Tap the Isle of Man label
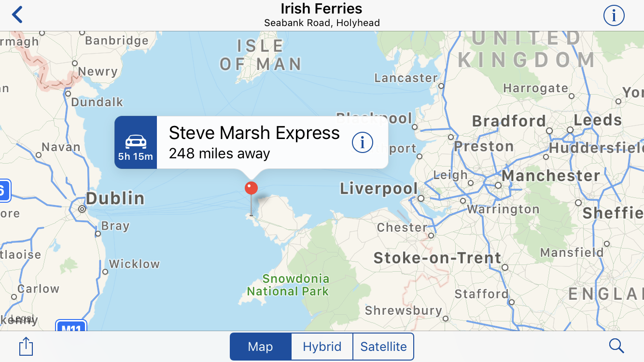 [261, 55]
